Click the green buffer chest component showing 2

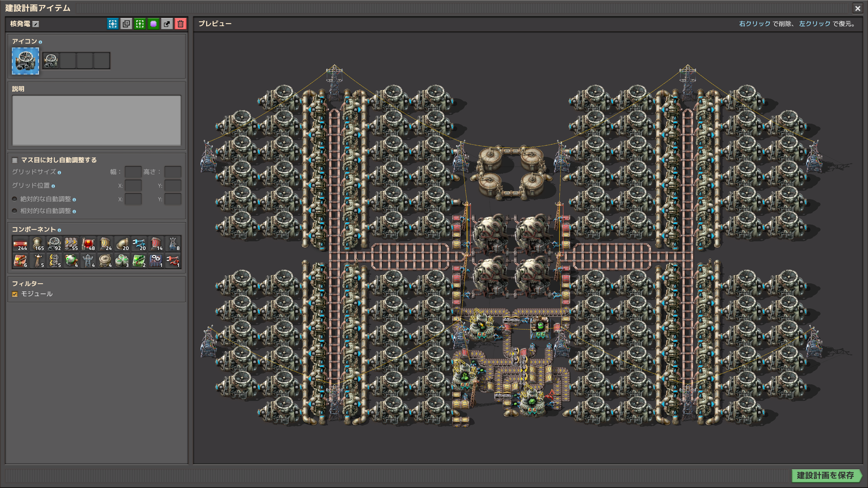[139, 261]
